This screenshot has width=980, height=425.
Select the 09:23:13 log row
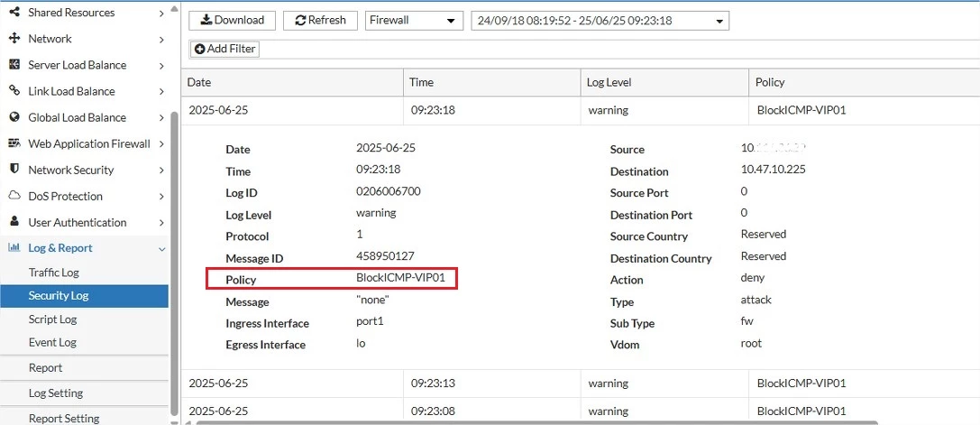coord(581,383)
